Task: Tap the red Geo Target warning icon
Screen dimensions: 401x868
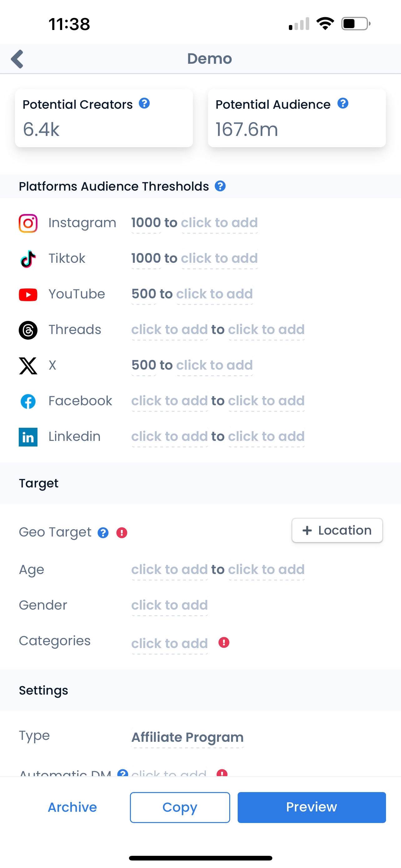Action: point(121,533)
